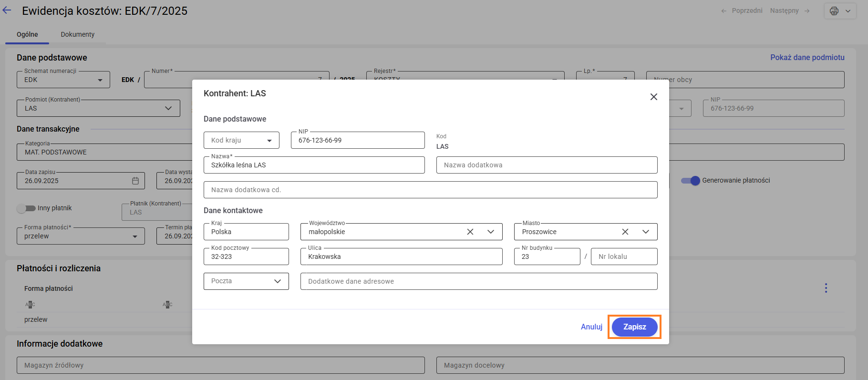The height and width of the screenshot is (380, 868).
Task: Expand the Miasto dropdown chevron
Action: [645, 232]
